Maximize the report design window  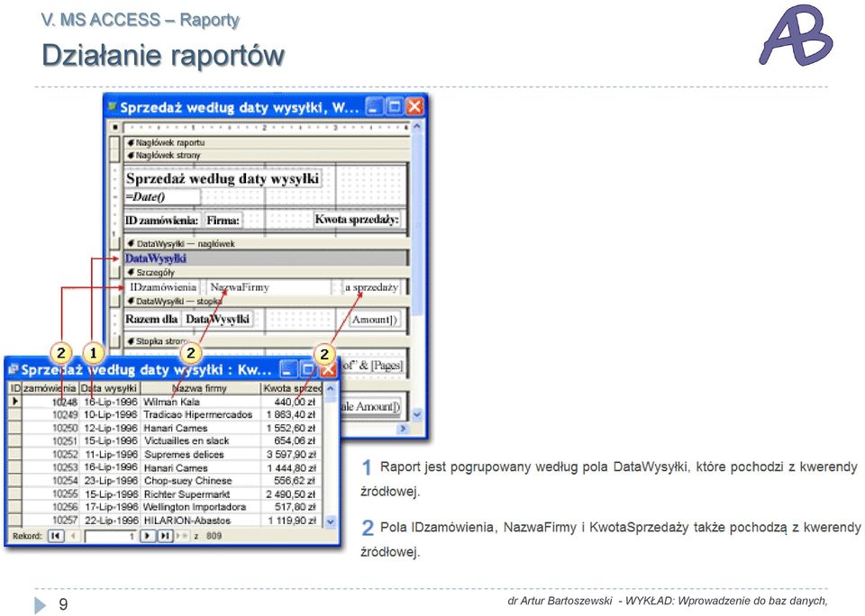pos(394,106)
